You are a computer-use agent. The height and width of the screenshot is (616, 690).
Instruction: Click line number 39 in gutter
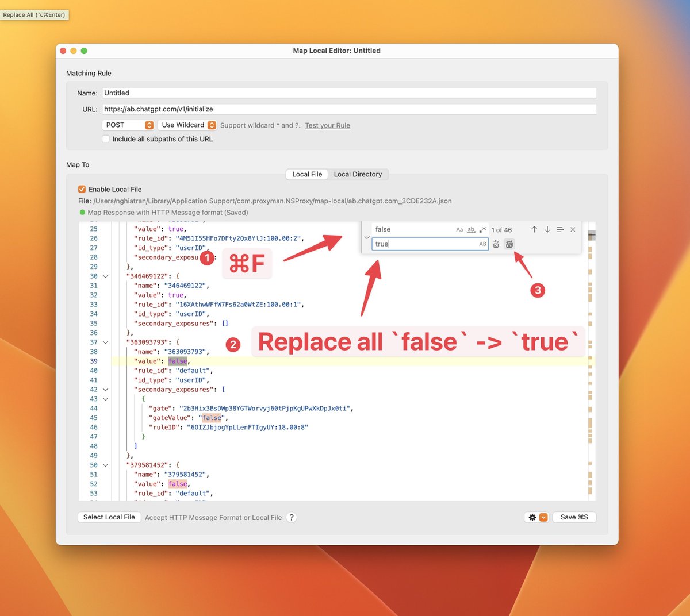pos(94,361)
